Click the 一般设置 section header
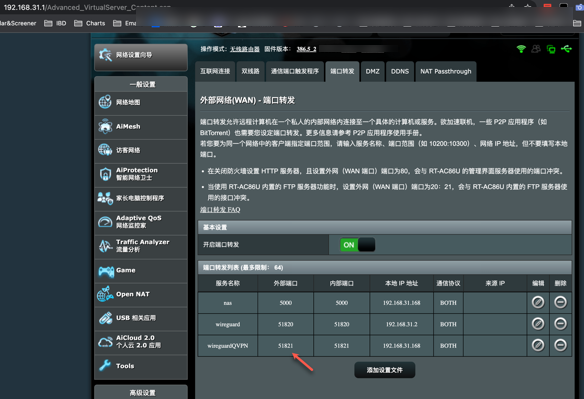 141,84
